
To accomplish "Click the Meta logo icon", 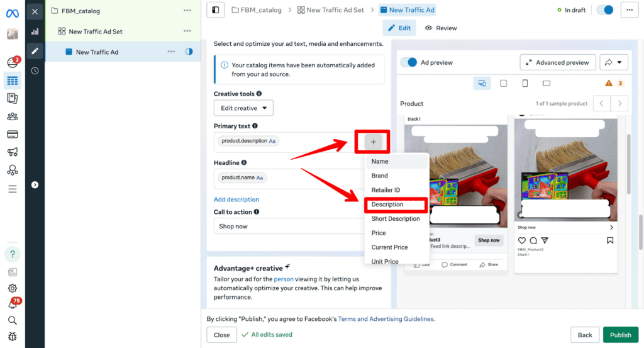I will click(x=13, y=14).
